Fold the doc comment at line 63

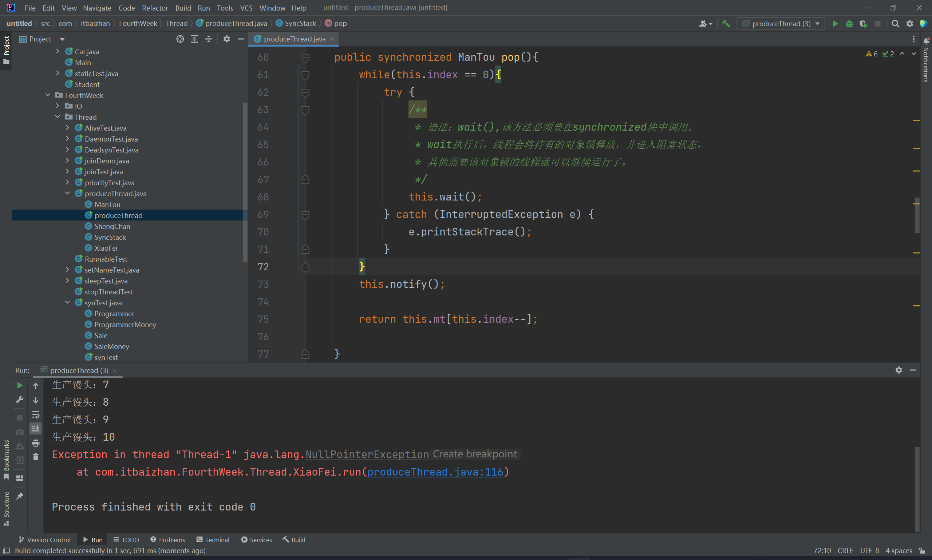pyautogui.click(x=305, y=110)
